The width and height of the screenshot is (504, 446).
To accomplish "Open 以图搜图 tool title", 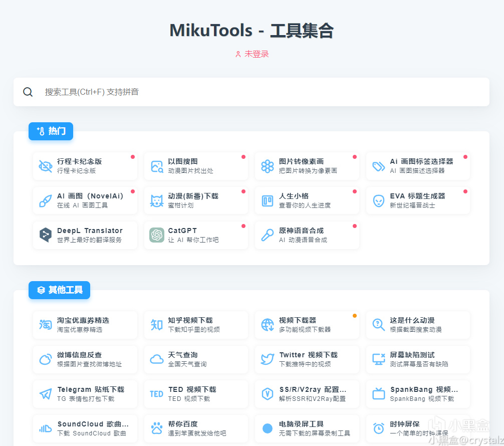I will [x=182, y=161].
